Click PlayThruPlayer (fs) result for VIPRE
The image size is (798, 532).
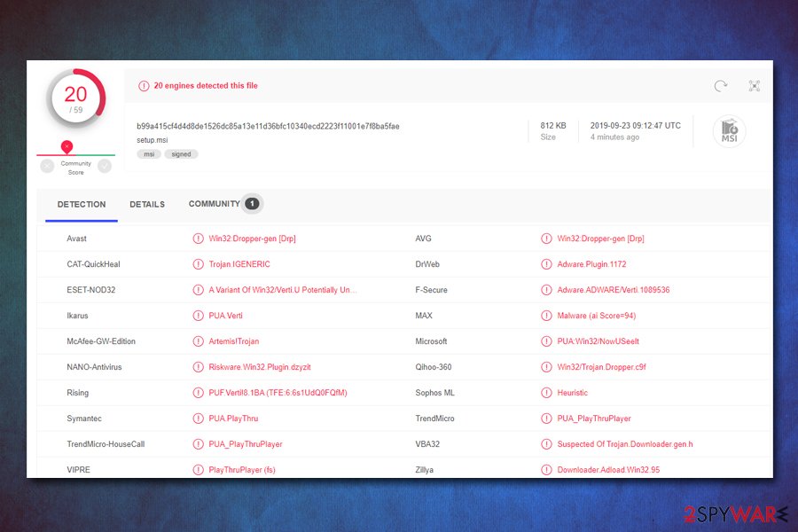(242, 470)
